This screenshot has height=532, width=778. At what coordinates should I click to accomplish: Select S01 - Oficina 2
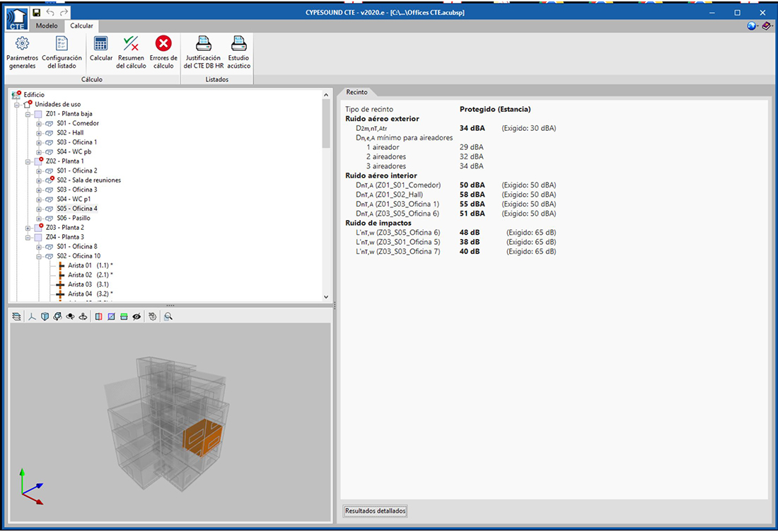[77, 170]
